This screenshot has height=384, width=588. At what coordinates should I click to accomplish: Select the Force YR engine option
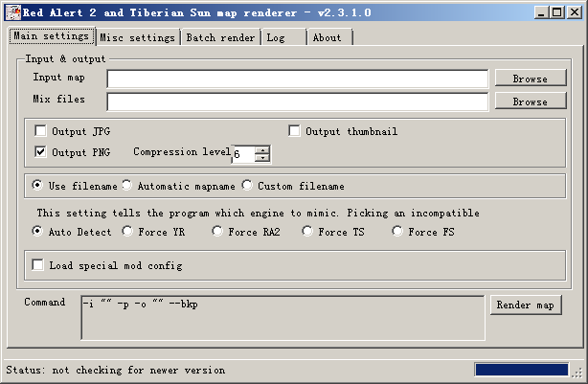127,231
